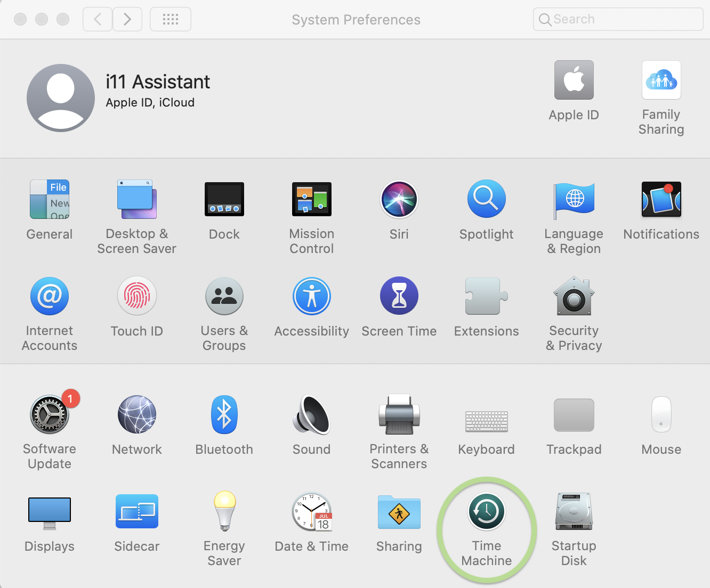Open the Siri preferences pane
The height and width of the screenshot is (588, 710).
tap(399, 199)
